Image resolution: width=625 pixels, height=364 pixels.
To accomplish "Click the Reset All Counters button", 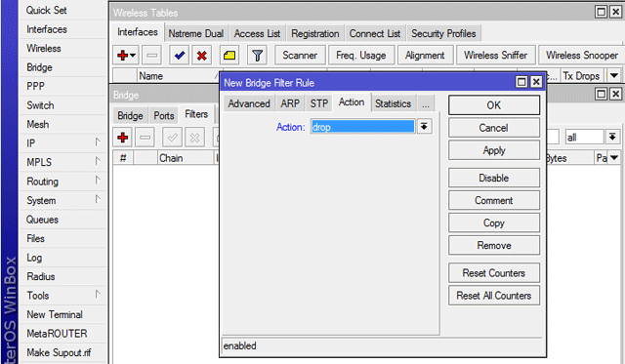I will pyautogui.click(x=494, y=296).
